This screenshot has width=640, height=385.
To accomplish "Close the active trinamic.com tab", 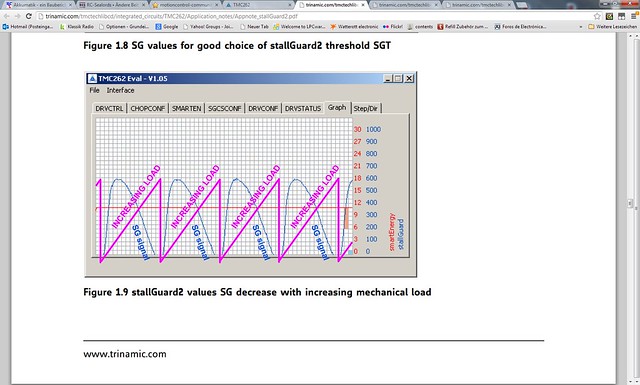I will (363, 5).
